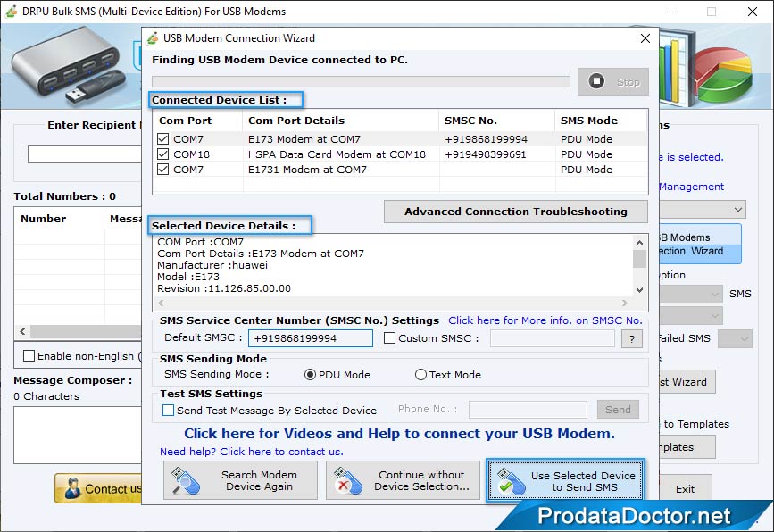Click the modem search progress bar
Image resolution: width=774 pixels, height=532 pixels.
click(x=361, y=81)
